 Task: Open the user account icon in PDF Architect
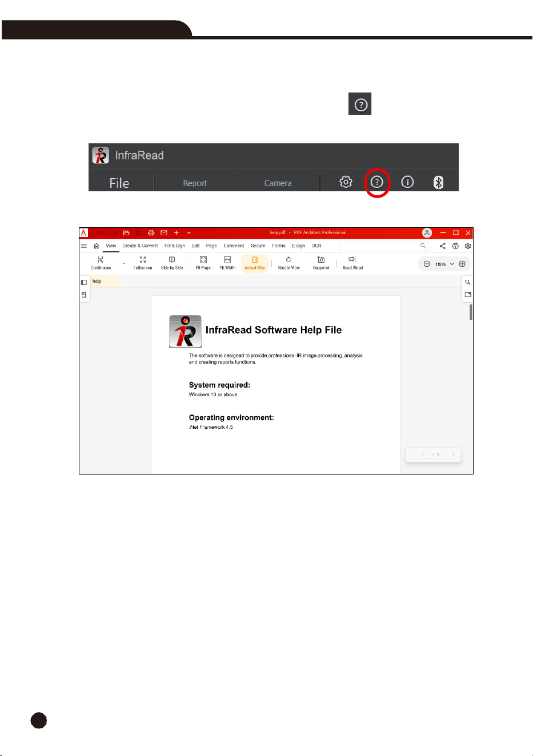(x=427, y=232)
